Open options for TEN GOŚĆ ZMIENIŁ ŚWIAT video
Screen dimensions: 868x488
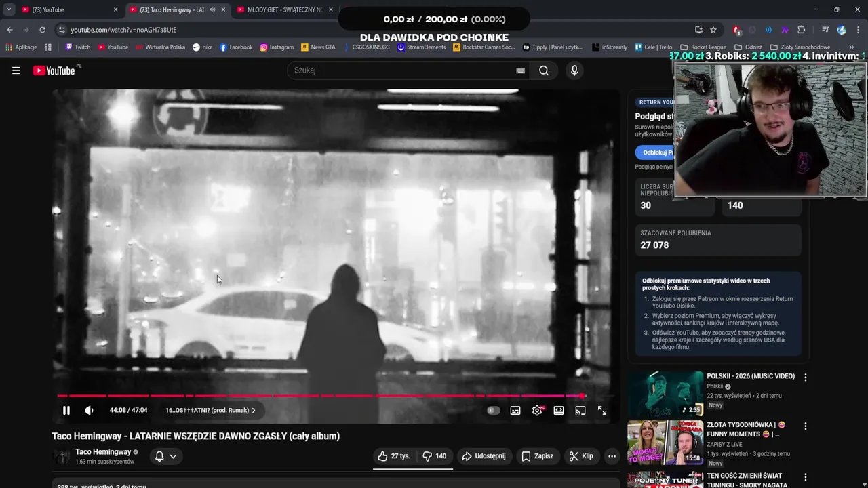coord(806,477)
